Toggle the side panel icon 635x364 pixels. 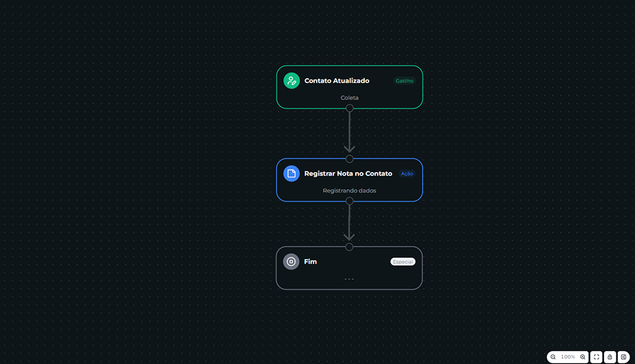tap(623, 356)
